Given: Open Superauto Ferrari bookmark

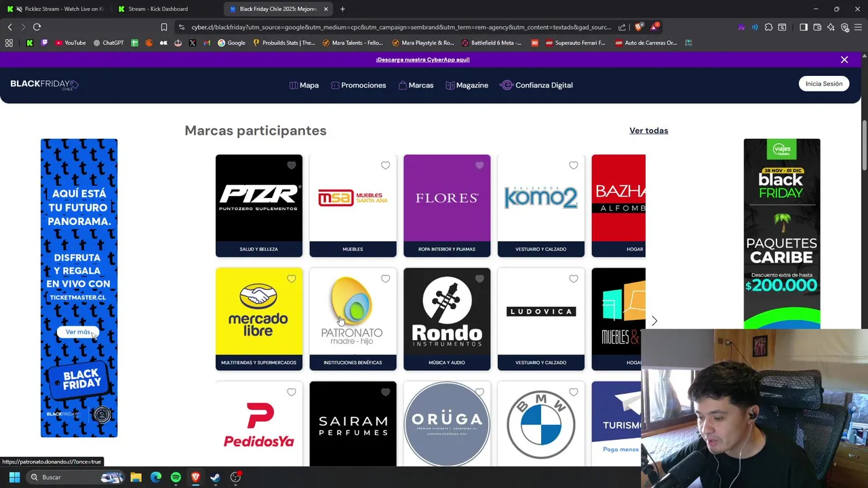Looking at the screenshot, I should 575,43.
